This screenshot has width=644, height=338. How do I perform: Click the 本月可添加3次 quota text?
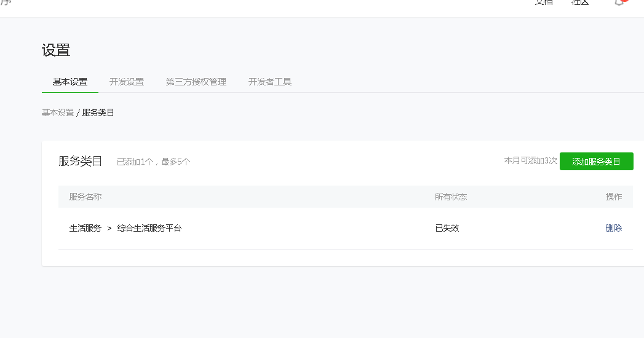531,160
